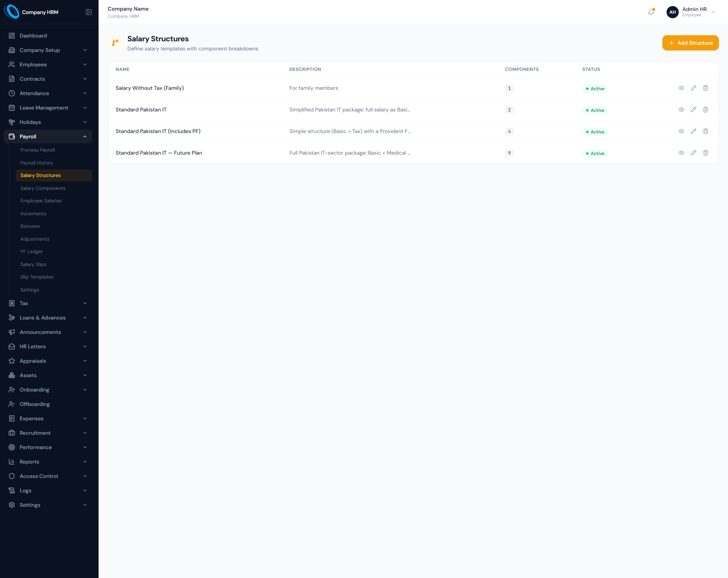Click the Appraisals star icon

12,361
